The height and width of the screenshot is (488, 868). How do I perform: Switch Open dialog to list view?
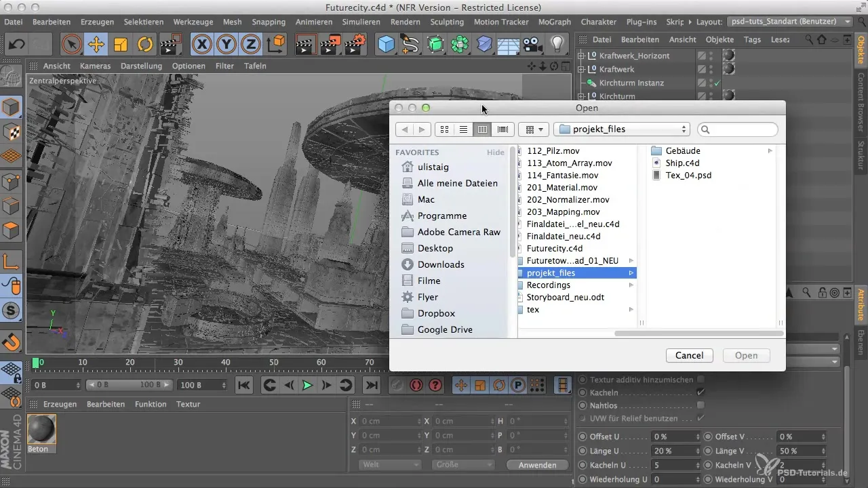464,129
